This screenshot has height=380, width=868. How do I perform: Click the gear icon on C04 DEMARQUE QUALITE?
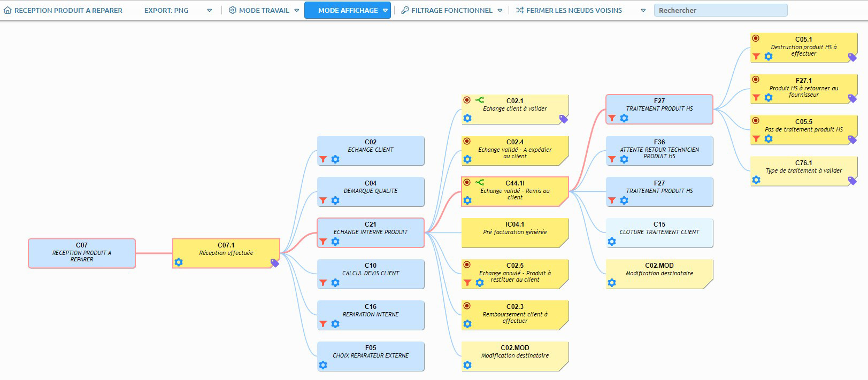tap(335, 200)
